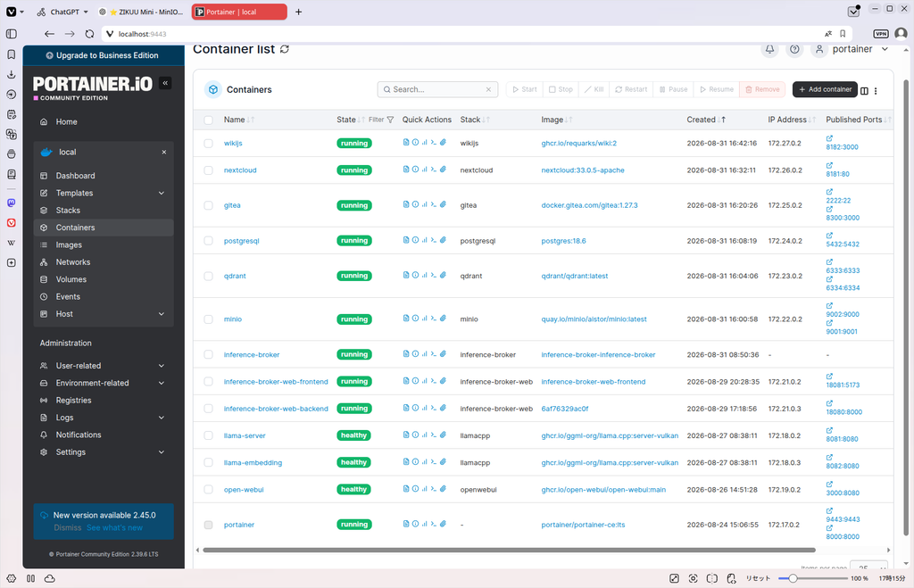The width and height of the screenshot is (914, 588).
Task: Collapse the Portainer sidebar
Action: pyautogui.click(x=165, y=83)
